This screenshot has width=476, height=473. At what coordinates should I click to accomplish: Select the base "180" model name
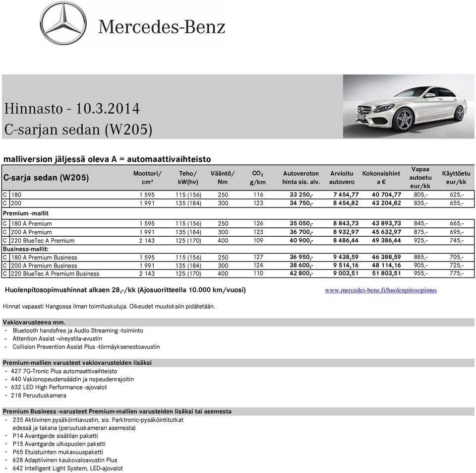coord(16,195)
